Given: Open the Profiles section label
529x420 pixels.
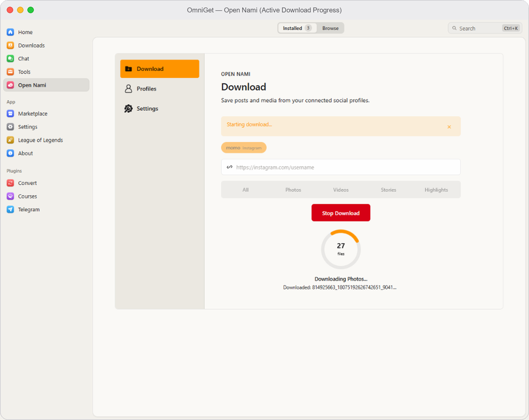Looking at the screenshot, I should [x=146, y=89].
